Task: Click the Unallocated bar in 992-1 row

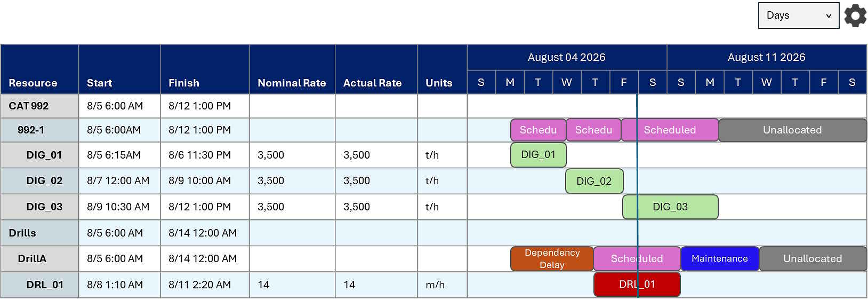Action: pyautogui.click(x=792, y=130)
